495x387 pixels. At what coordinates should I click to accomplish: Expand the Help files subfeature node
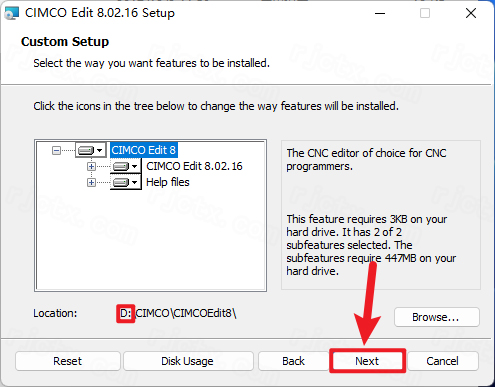click(x=91, y=182)
